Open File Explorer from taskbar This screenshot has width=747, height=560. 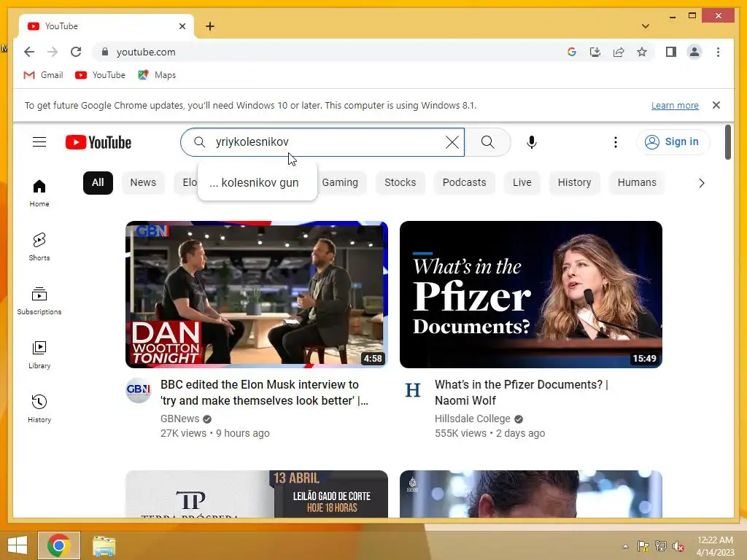click(104, 545)
